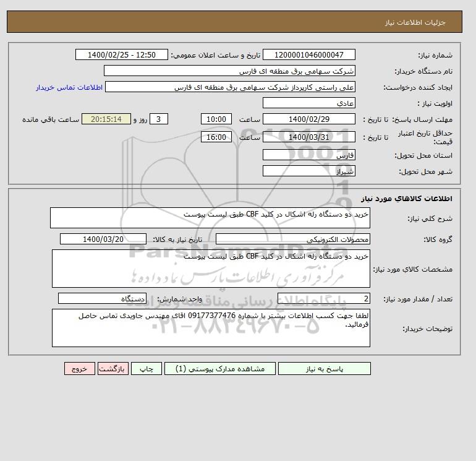Click product group field محصولات الکترونیکی
This screenshot has height=461, width=476.
tap(292, 239)
